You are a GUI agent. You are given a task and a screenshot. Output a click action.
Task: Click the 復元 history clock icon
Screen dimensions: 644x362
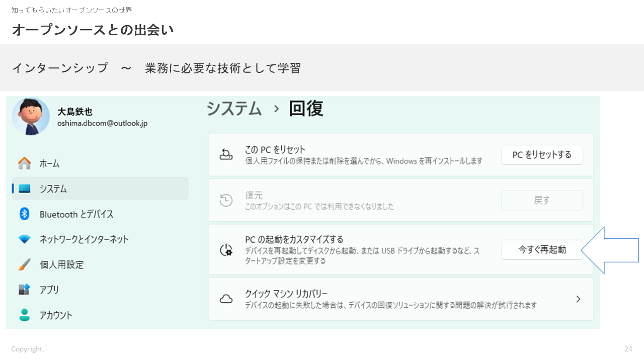(x=226, y=200)
